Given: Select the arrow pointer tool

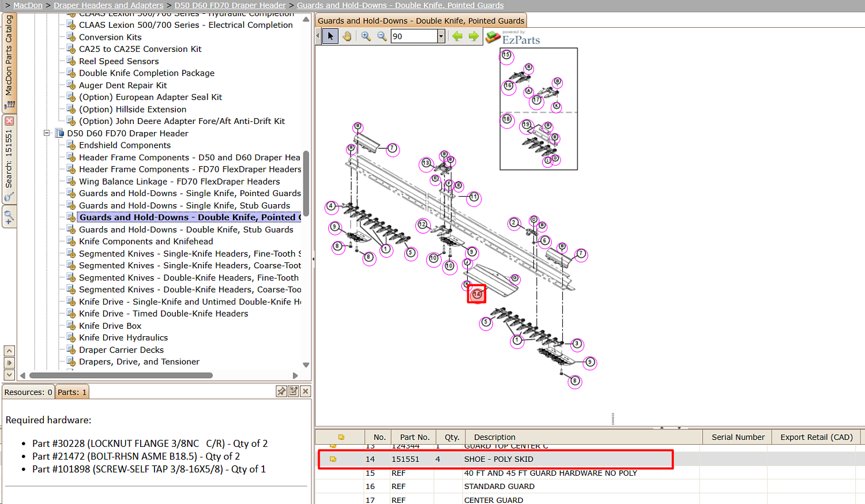Looking at the screenshot, I should pos(330,36).
